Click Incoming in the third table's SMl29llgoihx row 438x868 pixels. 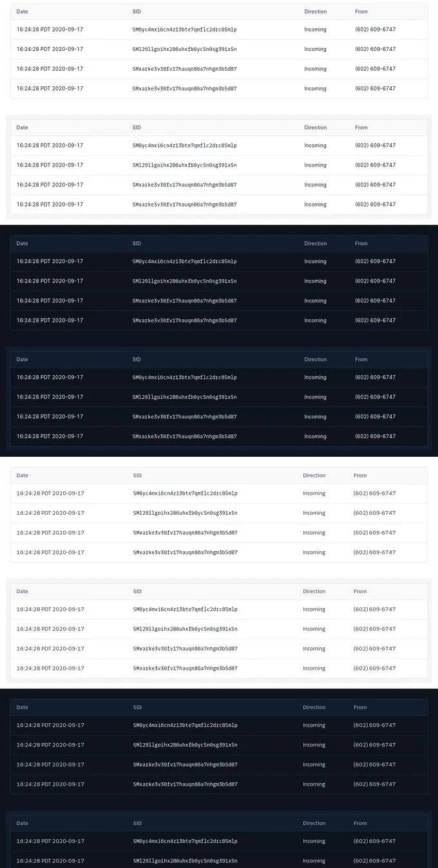316,281
